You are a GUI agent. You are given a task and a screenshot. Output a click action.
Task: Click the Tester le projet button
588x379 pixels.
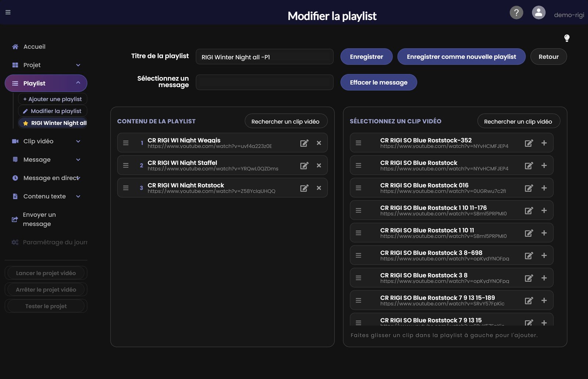tap(46, 306)
